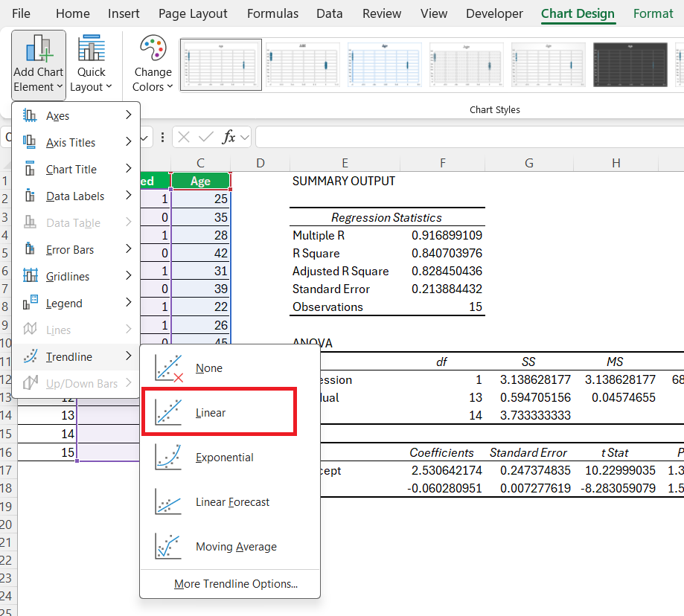
Task: Click the Data Labels icon
Action: [x=30, y=196]
